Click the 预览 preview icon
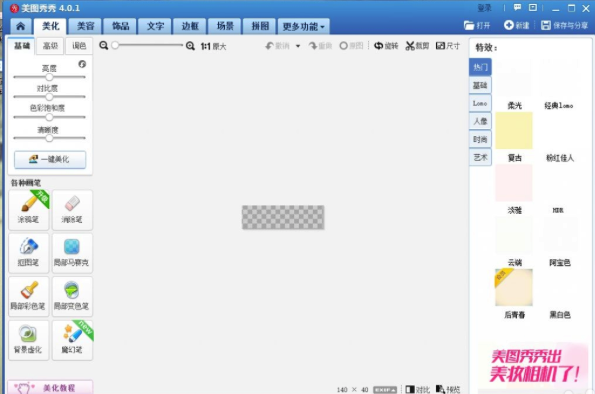Screen dimensions: 595x394 (448, 389)
